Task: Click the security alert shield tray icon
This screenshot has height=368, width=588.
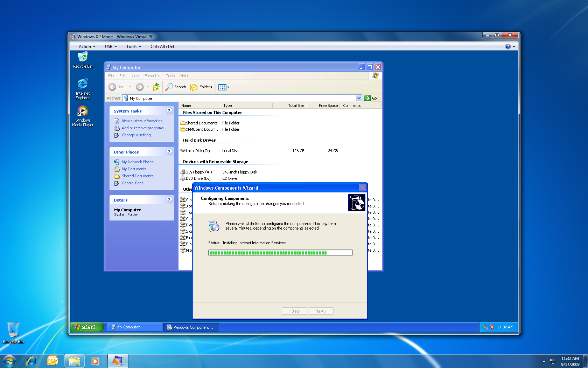Action: click(492, 327)
